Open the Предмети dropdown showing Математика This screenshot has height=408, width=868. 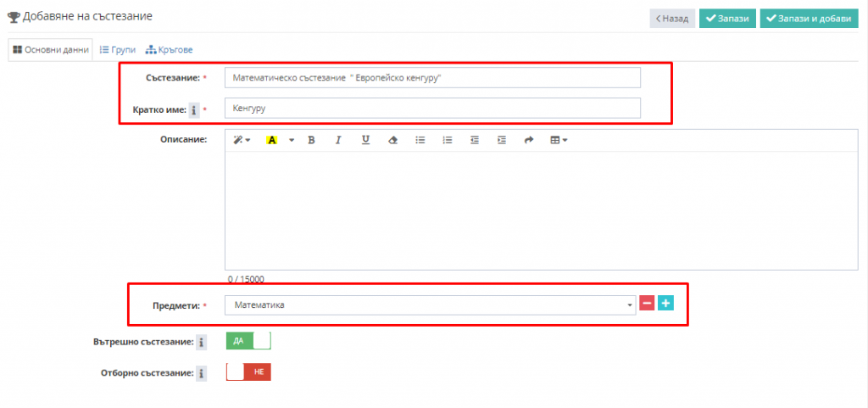point(430,305)
